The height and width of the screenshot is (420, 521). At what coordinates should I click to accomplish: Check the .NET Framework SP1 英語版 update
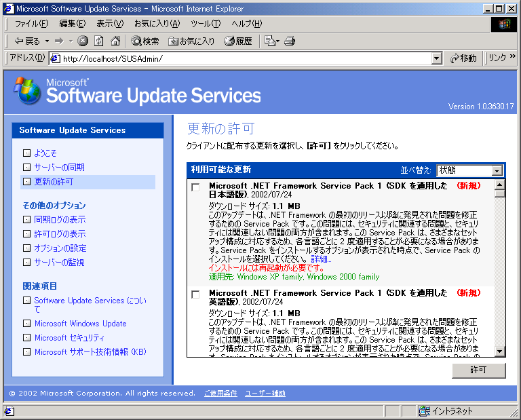tap(195, 295)
